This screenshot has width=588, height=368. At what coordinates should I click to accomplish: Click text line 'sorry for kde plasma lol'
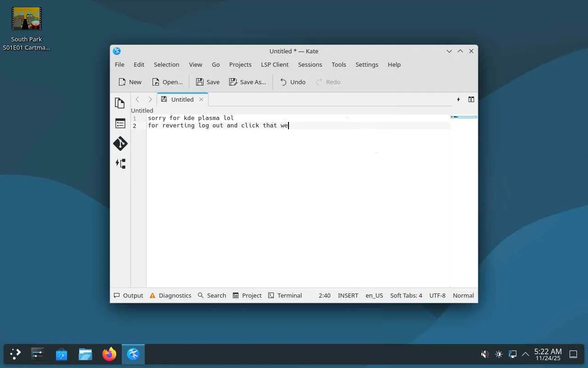point(191,118)
